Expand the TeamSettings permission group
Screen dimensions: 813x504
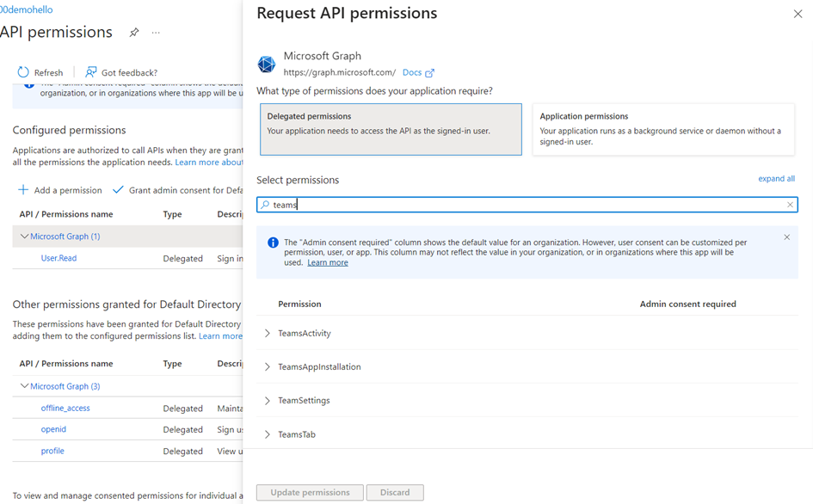click(267, 400)
